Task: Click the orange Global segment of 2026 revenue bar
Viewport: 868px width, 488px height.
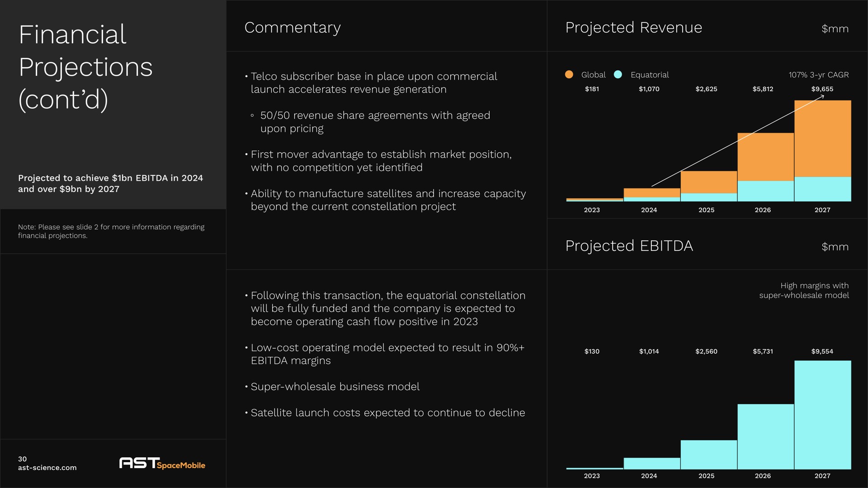Action: pyautogui.click(x=766, y=157)
